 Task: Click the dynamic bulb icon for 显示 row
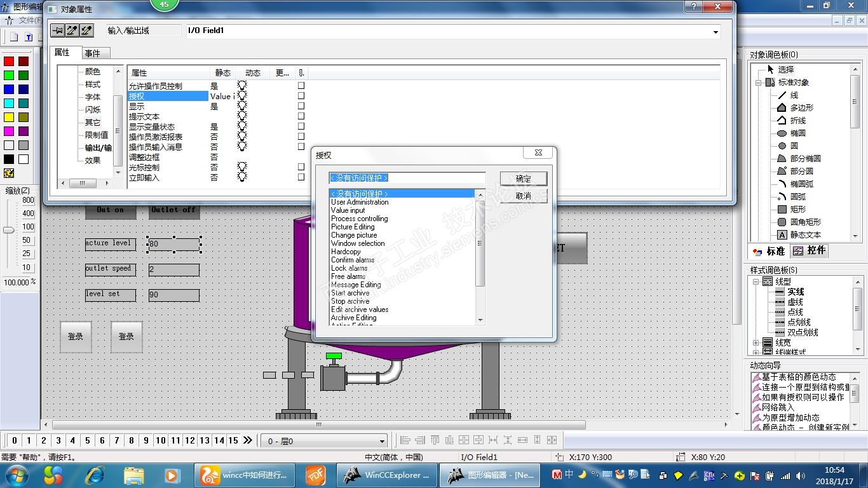click(x=242, y=106)
